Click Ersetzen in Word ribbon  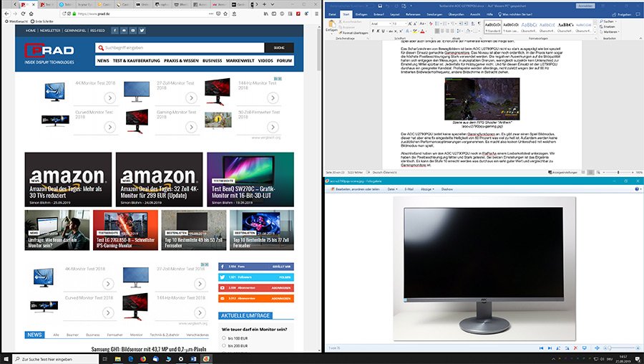[609, 27]
